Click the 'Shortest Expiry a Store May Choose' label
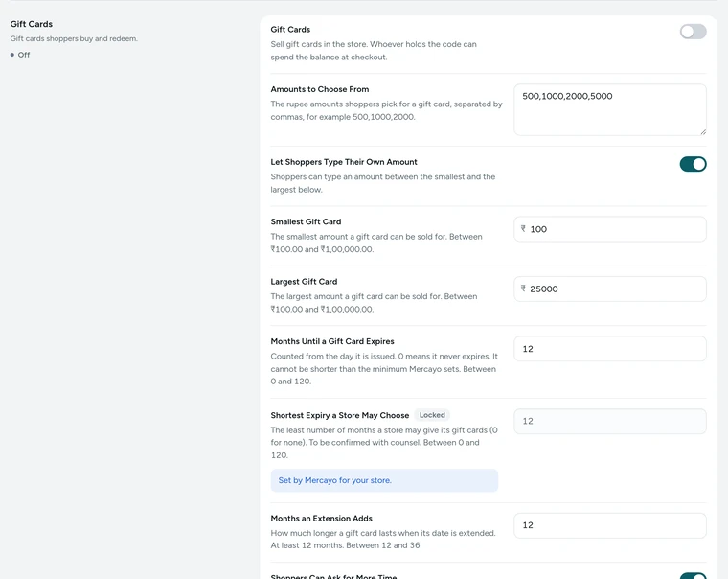The width and height of the screenshot is (728, 579). pos(339,415)
